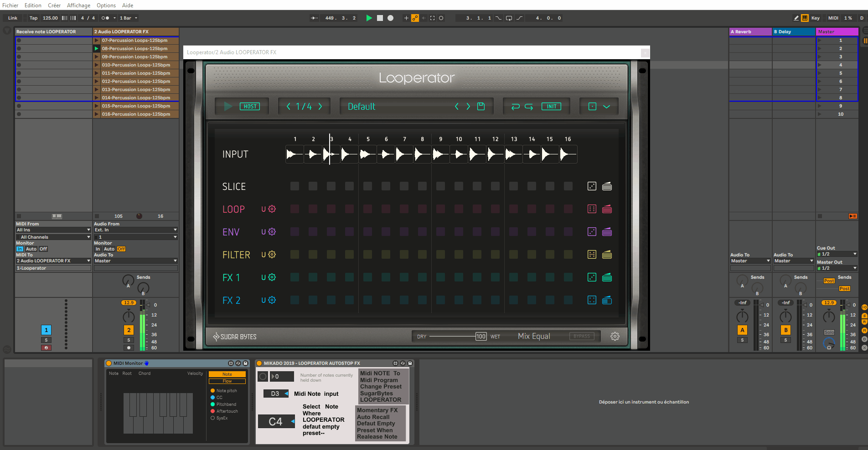Open the All Ins MIDI From dropdown
868x450 pixels.
(x=53, y=230)
